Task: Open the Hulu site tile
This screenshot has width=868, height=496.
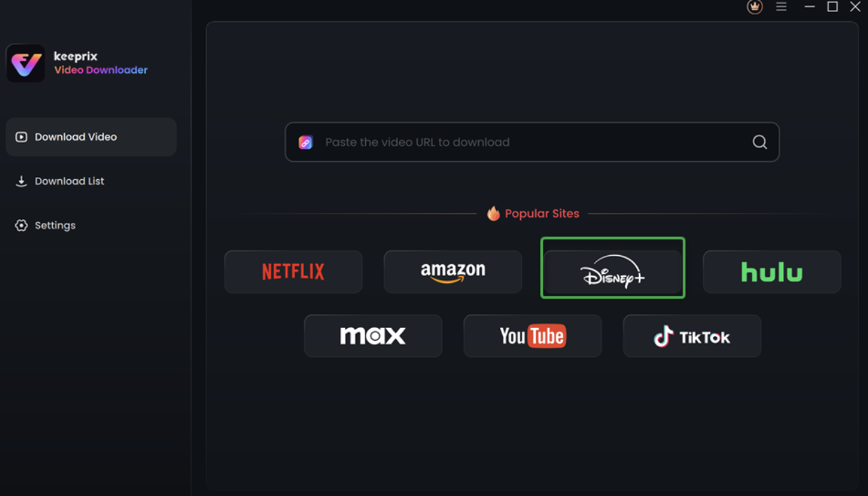Action: point(772,272)
